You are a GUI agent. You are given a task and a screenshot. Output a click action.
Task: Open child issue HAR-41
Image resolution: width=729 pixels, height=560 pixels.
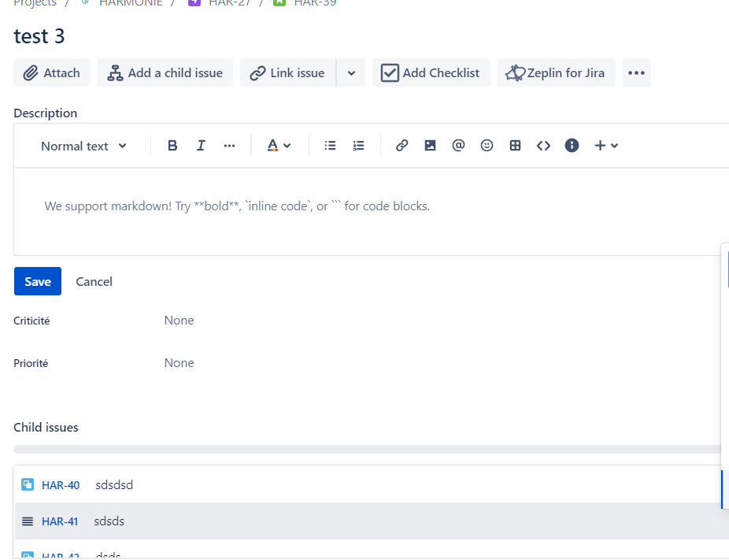point(60,521)
